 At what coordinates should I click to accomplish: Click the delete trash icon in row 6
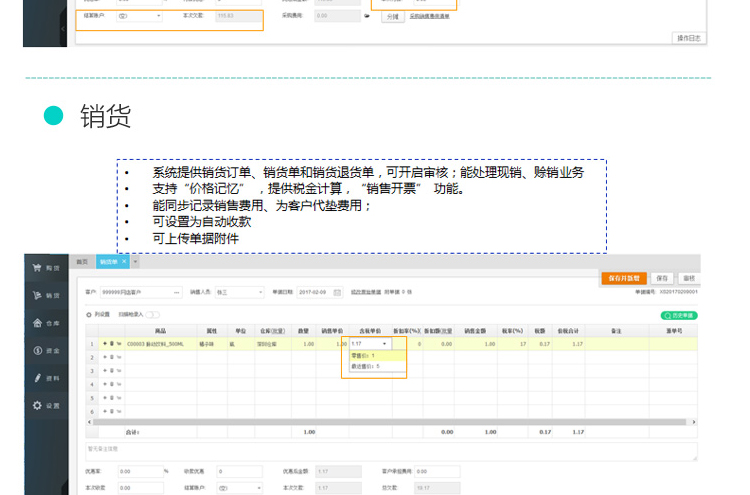click(x=111, y=411)
